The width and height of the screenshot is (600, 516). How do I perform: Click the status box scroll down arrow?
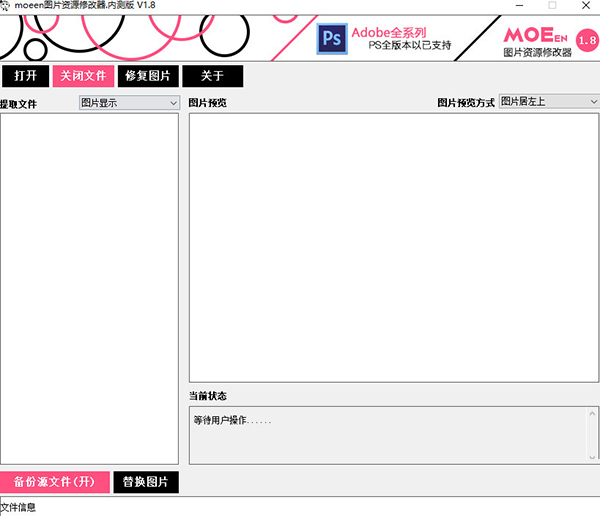click(592, 457)
